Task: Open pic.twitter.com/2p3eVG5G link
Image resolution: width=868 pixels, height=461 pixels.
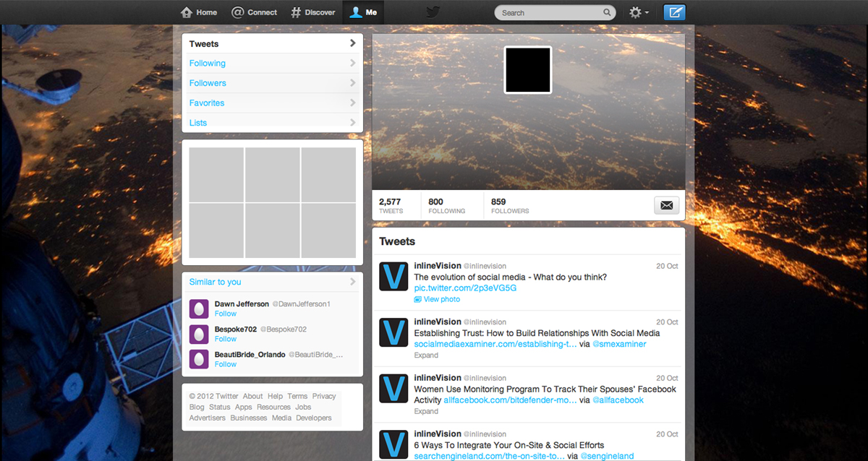Action: [465, 288]
